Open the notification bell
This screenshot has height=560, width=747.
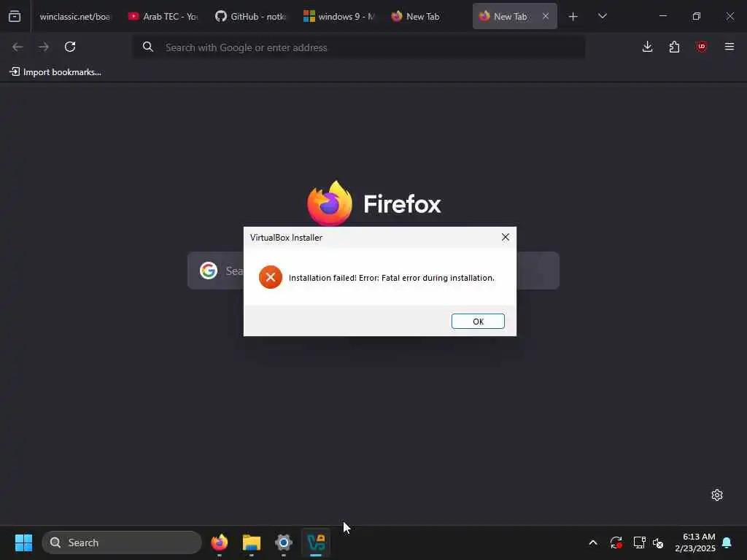tap(727, 542)
